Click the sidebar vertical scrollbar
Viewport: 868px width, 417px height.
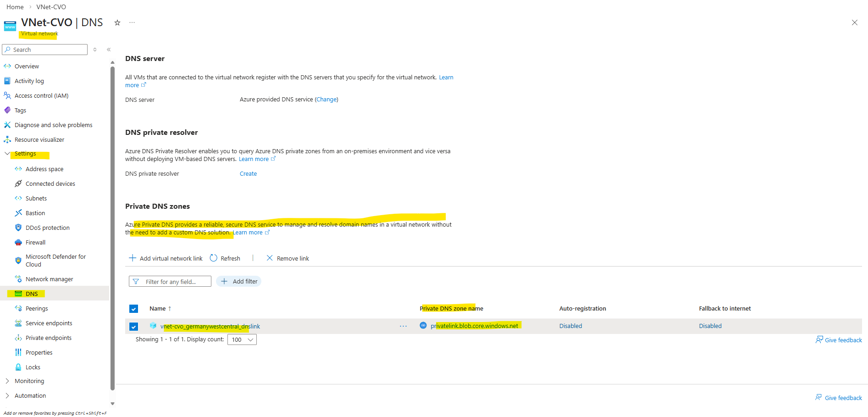112,228
